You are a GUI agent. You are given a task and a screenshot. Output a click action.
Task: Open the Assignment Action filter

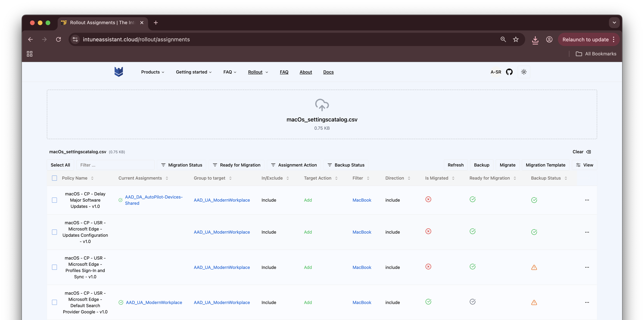pyautogui.click(x=294, y=165)
